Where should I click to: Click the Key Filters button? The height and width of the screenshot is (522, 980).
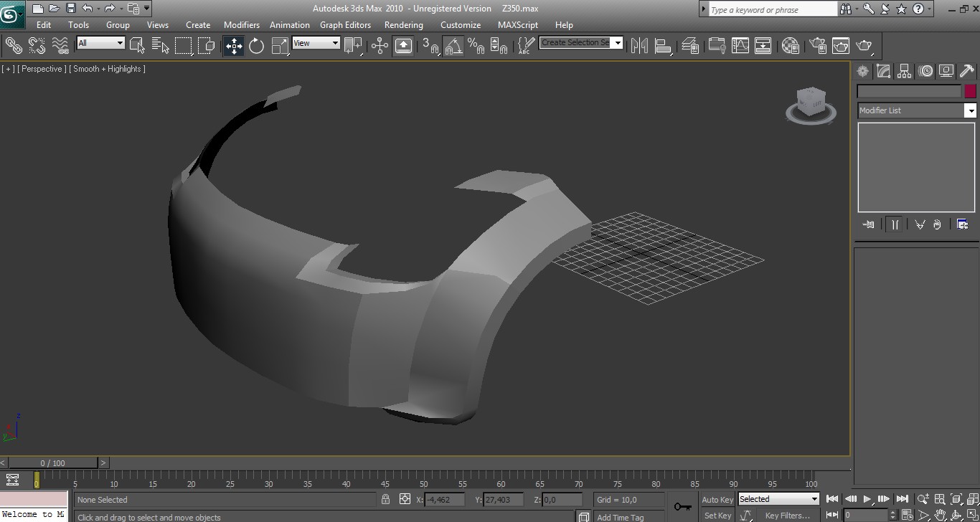[787, 515]
